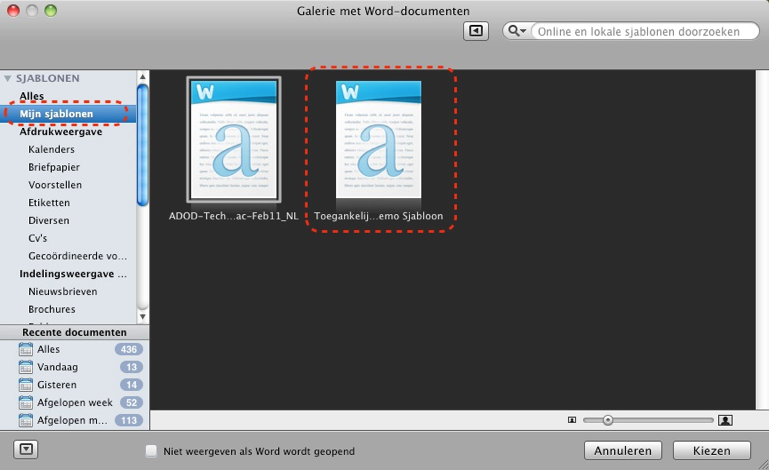This screenshot has height=470, width=769.
Task: Choose the Cv's category
Action: click(x=38, y=238)
